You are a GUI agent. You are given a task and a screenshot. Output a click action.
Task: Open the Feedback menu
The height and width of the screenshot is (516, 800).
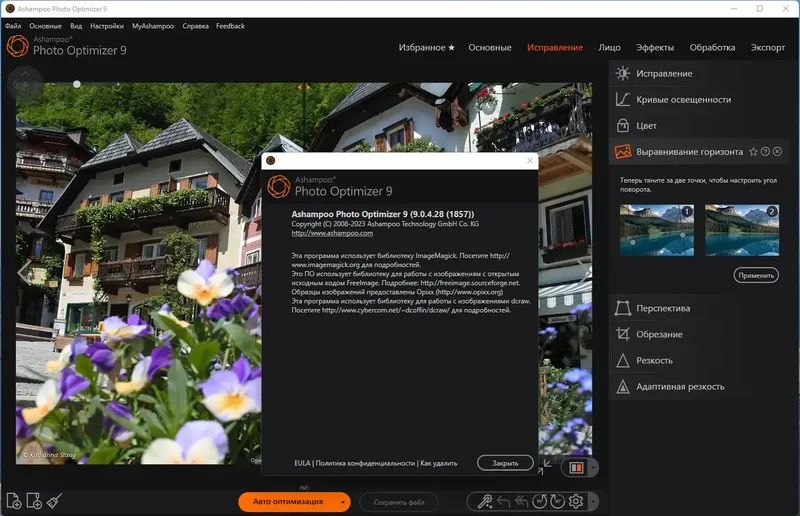230,26
